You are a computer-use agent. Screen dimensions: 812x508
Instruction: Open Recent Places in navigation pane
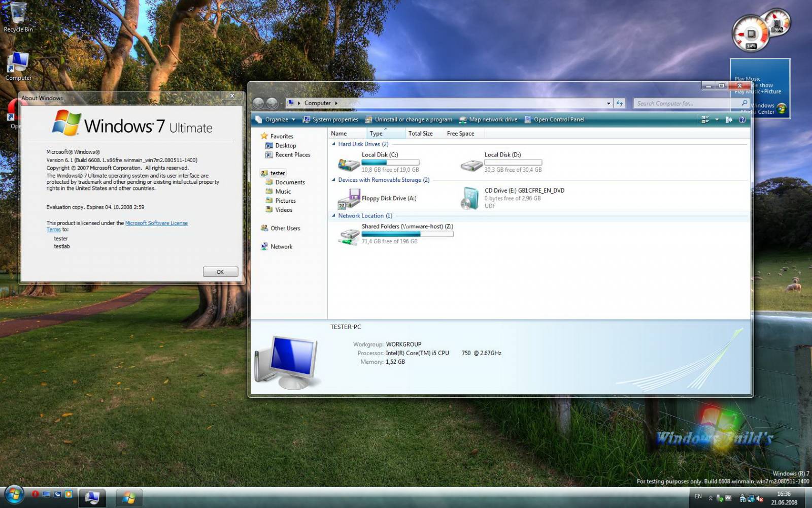(288, 155)
